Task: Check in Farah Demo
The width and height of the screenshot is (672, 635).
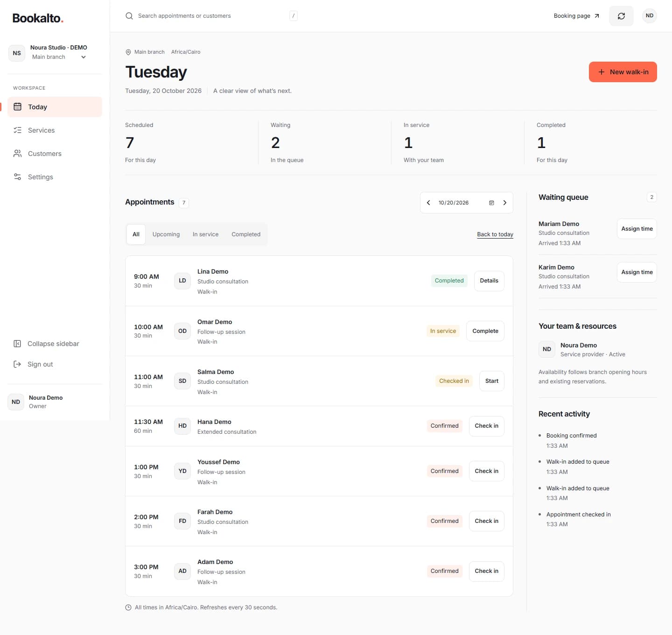Action: tap(487, 521)
